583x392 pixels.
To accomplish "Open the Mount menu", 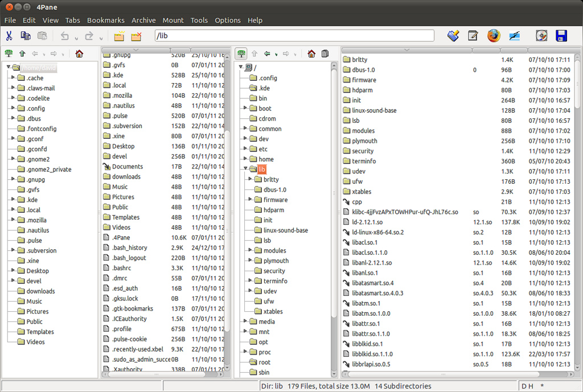I will [x=173, y=20].
